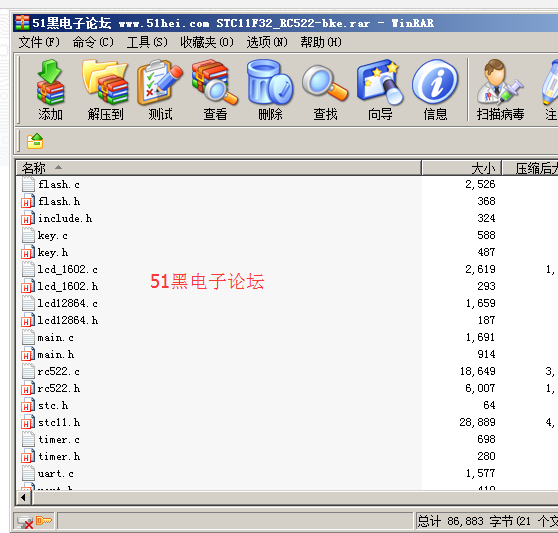The height and width of the screenshot is (533, 558).
Task: Go up one folder level icon
Action: (x=35, y=141)
